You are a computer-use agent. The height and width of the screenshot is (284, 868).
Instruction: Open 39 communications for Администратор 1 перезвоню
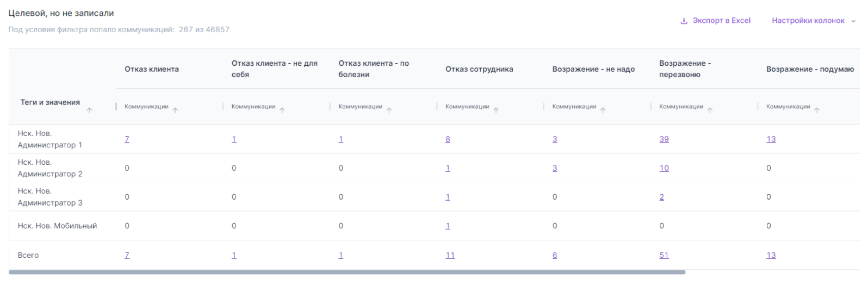(664, 139)
